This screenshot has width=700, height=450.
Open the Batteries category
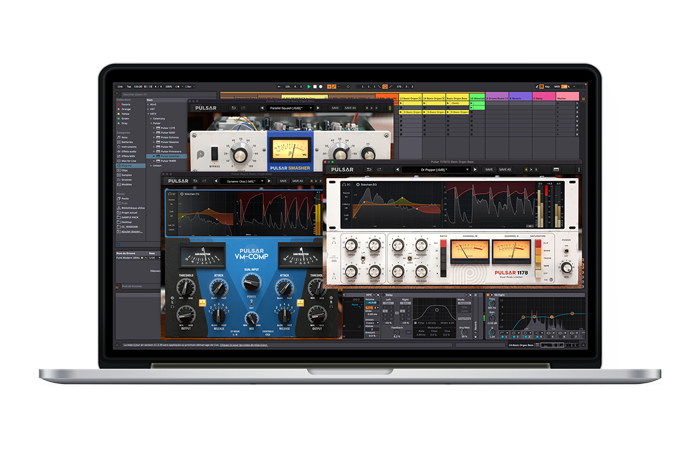127,142
